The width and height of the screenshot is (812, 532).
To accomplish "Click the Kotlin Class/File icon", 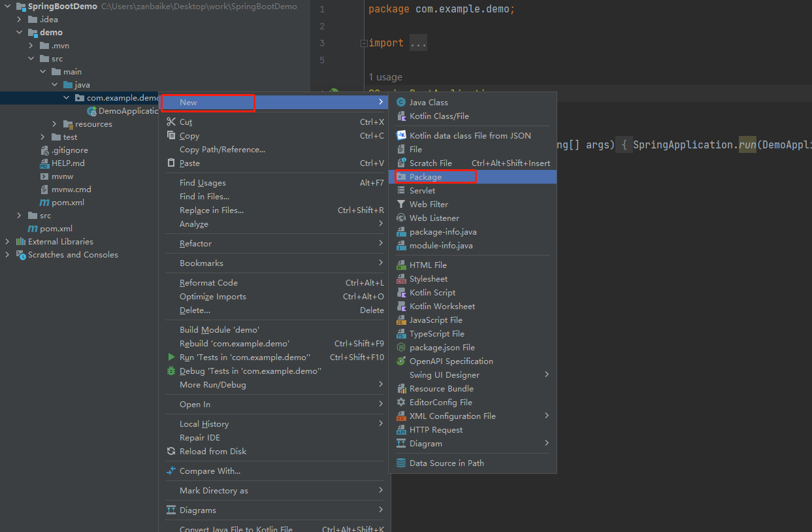I will [401, 116].
